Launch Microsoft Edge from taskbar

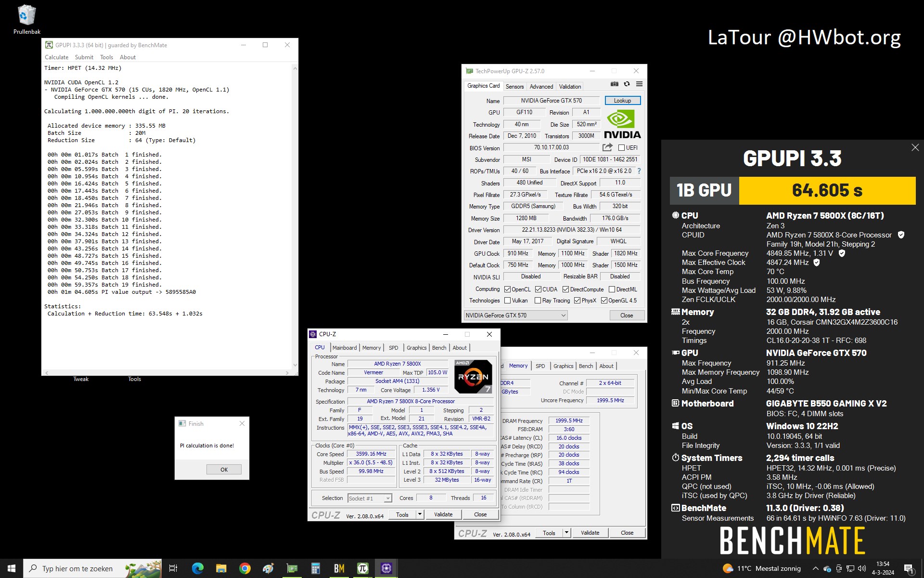click(197, 568)
